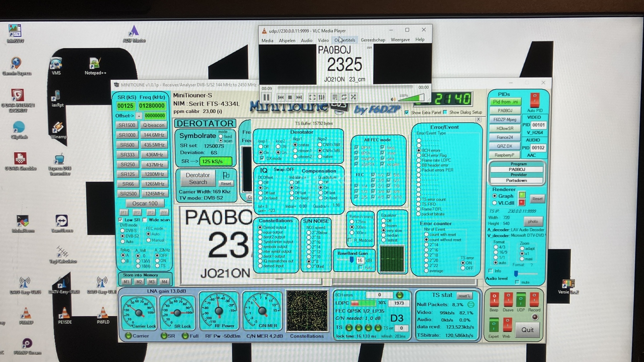This screenshot has width=644, height=362.
Task: Click the BaseBand Gain slider
Action: pos(351,260)
